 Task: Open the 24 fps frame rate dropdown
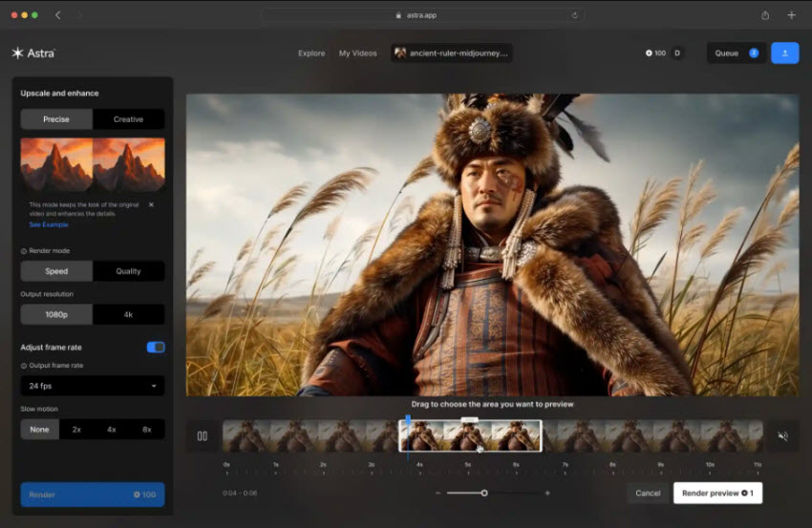[93, 386]
